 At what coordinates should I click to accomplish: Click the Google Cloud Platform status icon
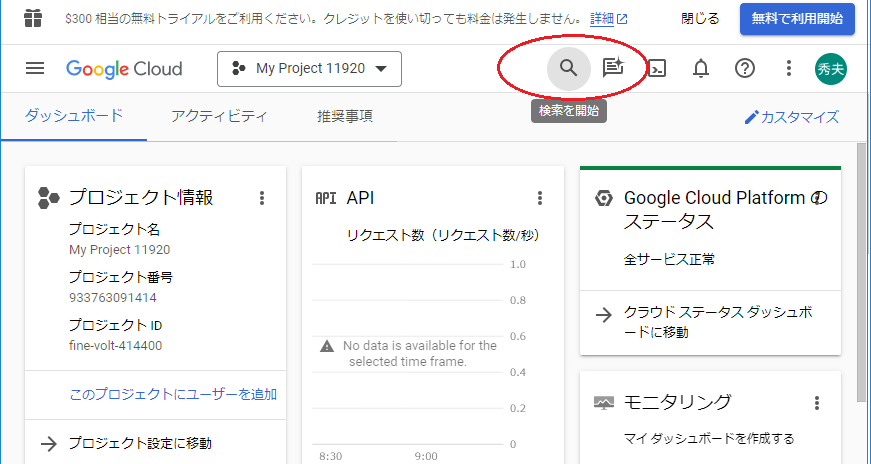point(604,198)
